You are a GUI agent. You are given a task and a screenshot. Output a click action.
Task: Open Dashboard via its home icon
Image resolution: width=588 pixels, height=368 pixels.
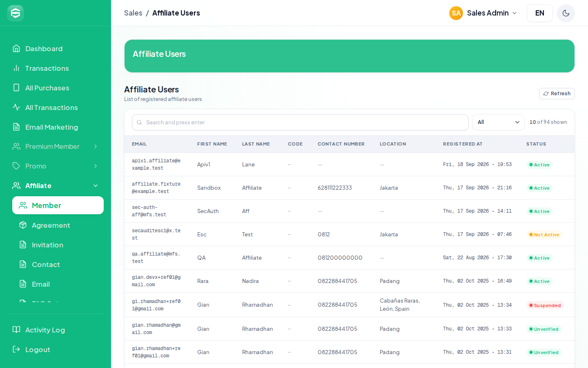(x=16, y=49)
